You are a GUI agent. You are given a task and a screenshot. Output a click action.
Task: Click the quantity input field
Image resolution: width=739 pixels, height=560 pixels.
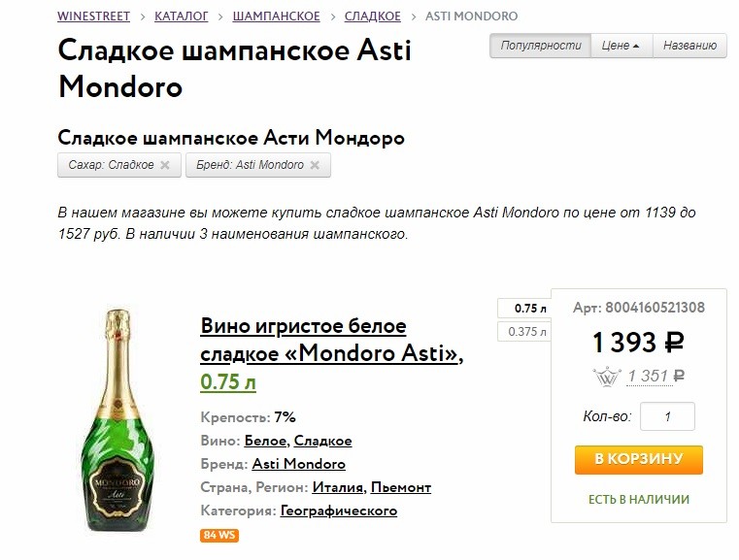tap(668, 416)
